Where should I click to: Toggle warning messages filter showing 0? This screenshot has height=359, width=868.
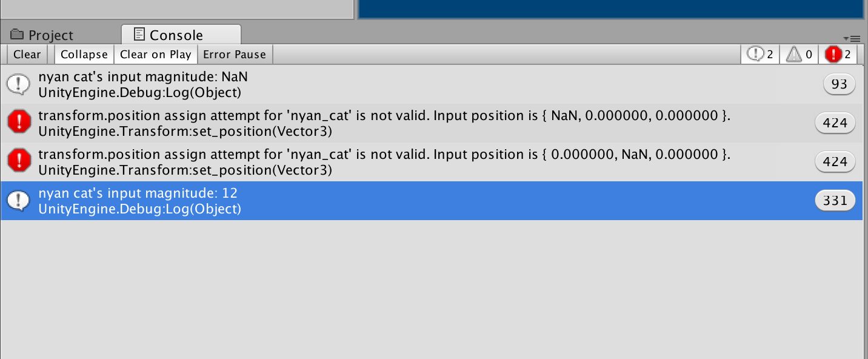(799, 55)
